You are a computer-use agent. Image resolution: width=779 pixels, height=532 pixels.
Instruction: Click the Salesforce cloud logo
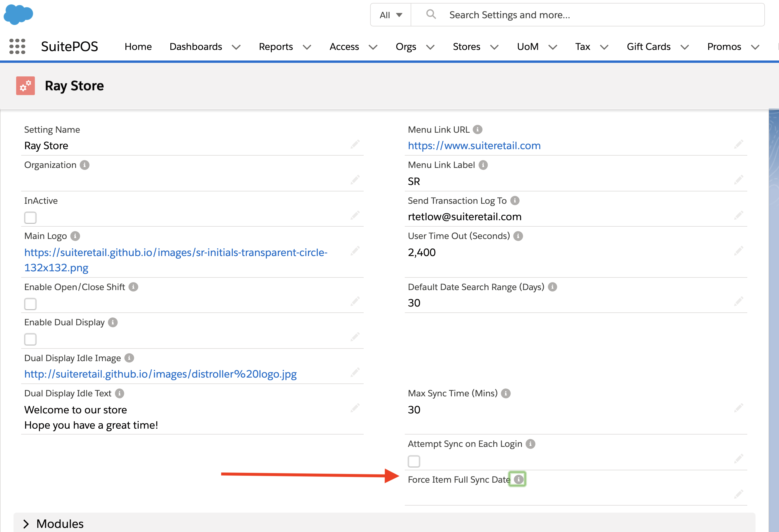click(x=18, y=14)
